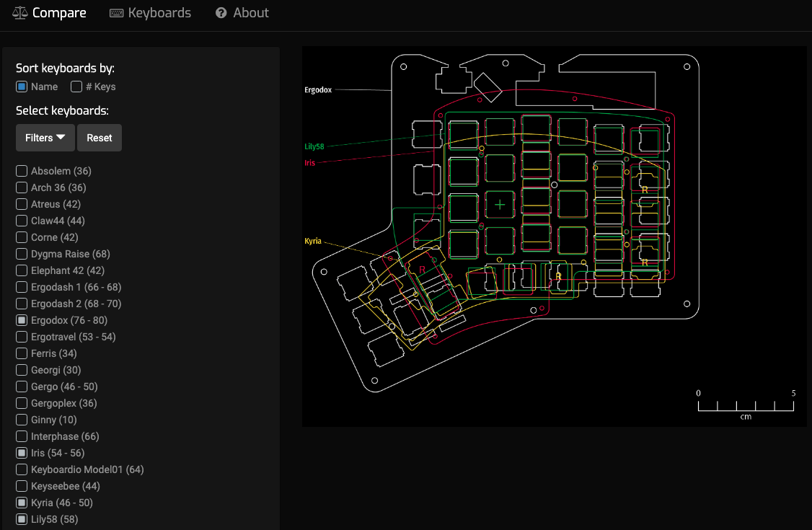
Task: Enable the Corne (42) checkbox
Action: pos(22,237)
